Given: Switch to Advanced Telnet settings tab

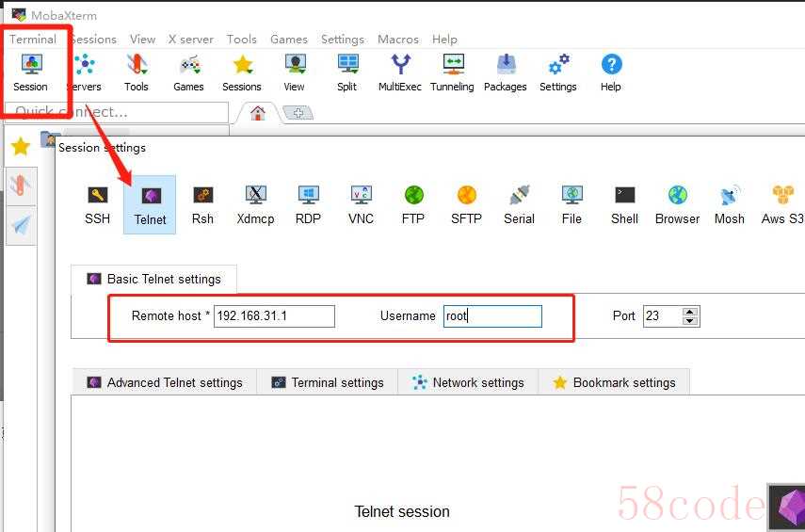Looking at the screenshot, I should tap(164, 382).
